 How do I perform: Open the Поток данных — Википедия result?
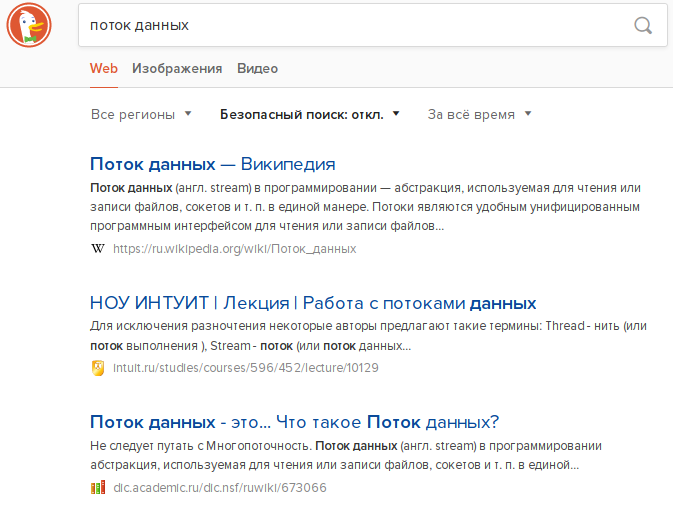212,164
